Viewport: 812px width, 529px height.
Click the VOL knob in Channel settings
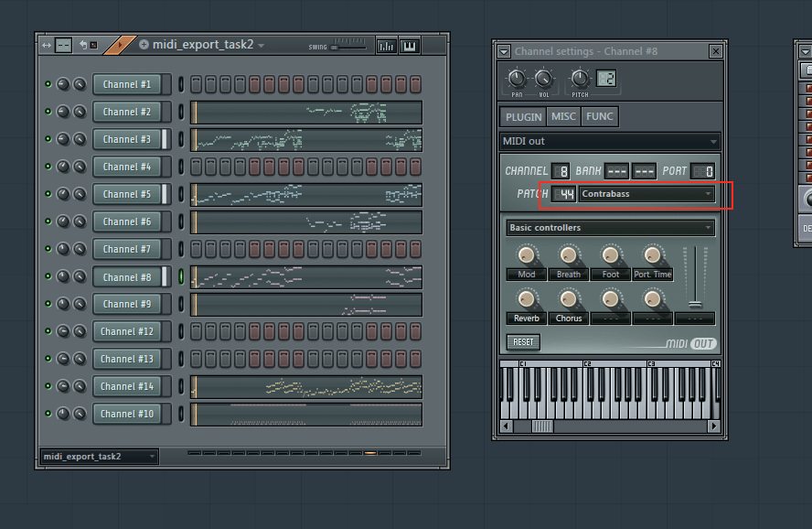543,79
